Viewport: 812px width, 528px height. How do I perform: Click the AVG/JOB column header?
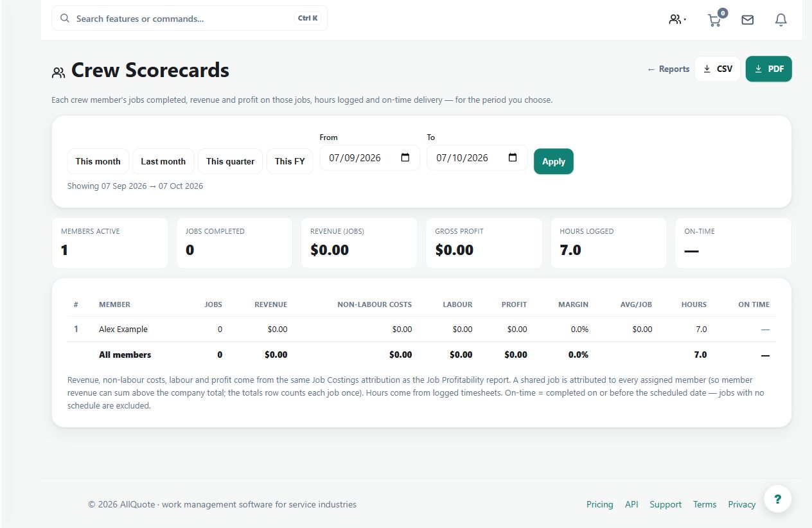(x=636, y=304)
